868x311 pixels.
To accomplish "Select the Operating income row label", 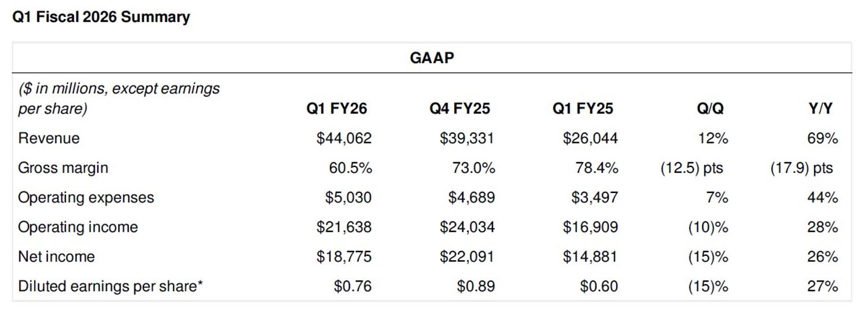I will point(78,227).
